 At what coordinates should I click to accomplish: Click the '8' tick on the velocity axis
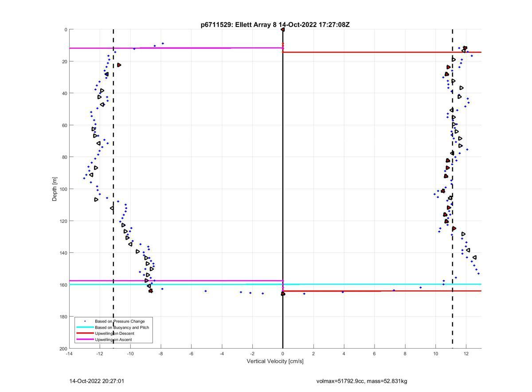(405, 353)
